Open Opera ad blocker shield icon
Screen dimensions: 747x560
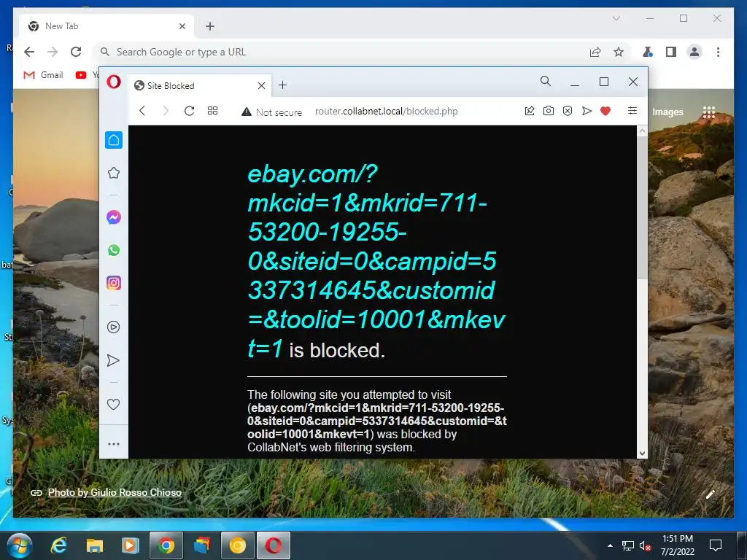pos(568,111)
